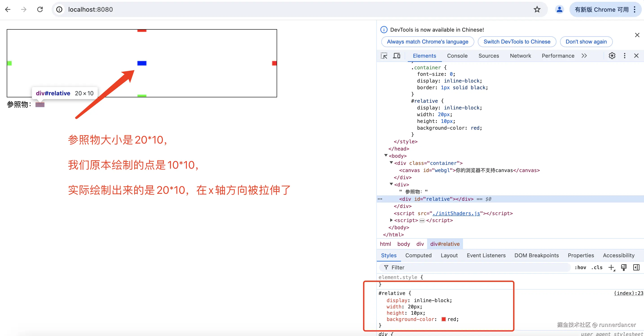Toggle the computed styles sidebar icon
Screen dimensions: 644x336
[x=636, y=268]
